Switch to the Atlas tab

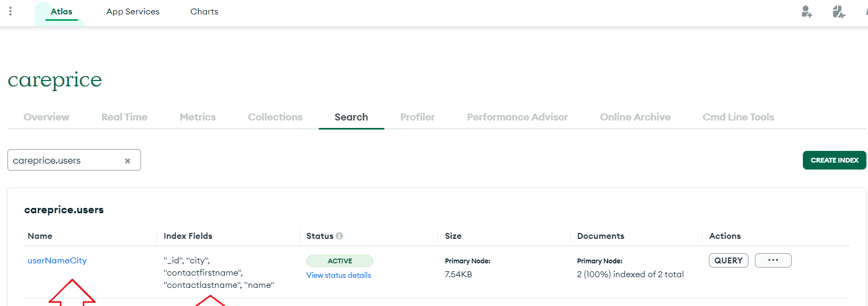pyautogui.click(x=61, y=12)
